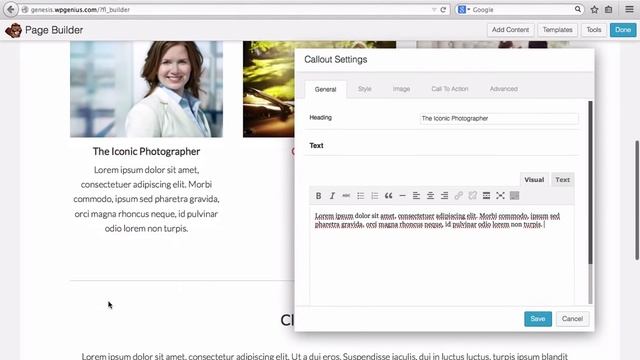Switch editor to Visual mode

[x=534, y=180]
